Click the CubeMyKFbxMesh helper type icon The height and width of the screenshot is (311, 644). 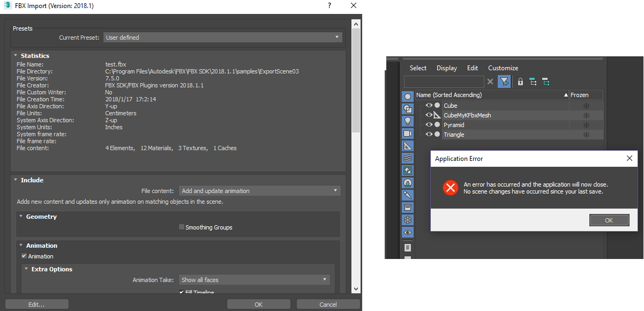coord(437,115)
